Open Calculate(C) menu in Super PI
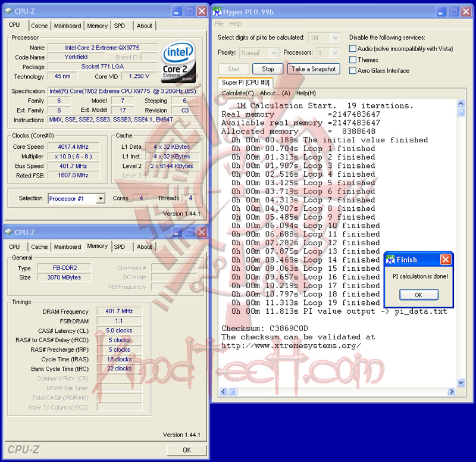Screen dimensions: 476x462 (237, 93)
